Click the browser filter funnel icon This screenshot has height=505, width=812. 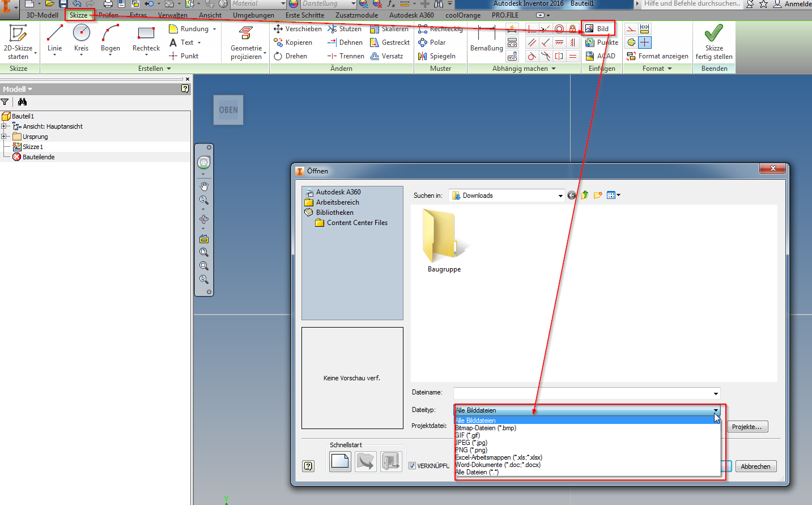[x=5, y=102]
